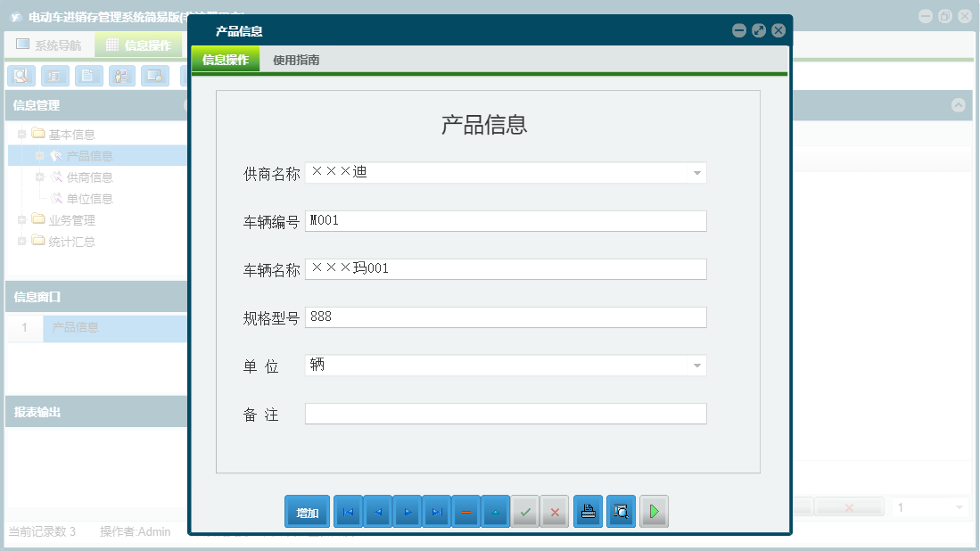Open print preview for product information

click(621, 511)
